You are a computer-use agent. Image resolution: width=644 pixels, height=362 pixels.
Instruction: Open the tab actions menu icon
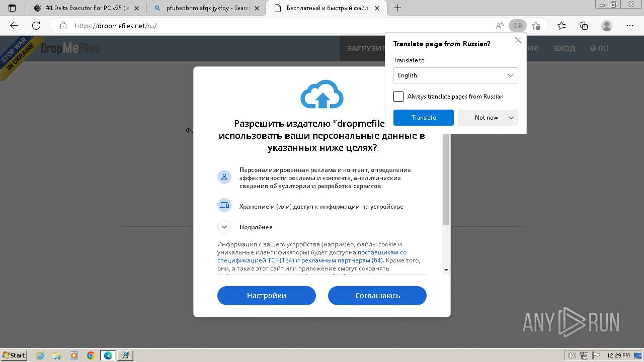click(x=13, y=8)
